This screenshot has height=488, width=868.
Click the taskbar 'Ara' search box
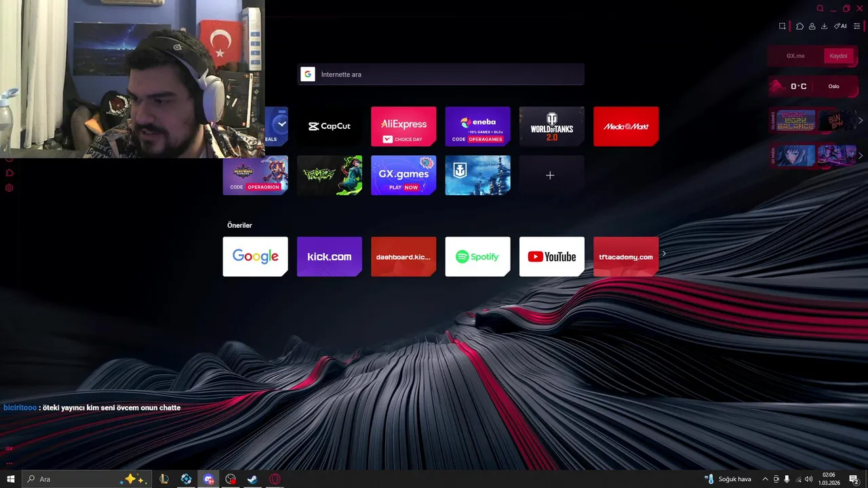click(x=87, y=479)
